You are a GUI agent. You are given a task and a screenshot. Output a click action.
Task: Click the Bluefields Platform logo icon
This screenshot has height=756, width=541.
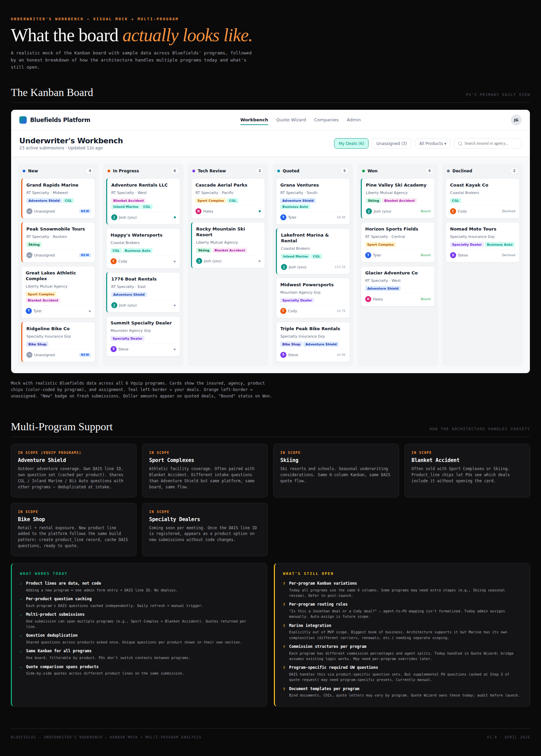[23, 120]
